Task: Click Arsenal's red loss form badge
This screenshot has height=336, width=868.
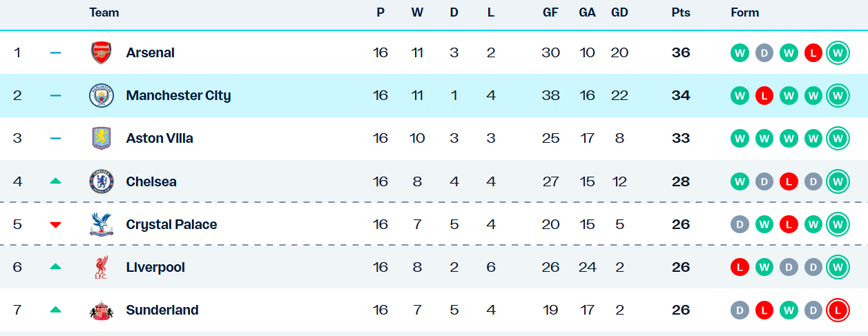Action: point(813,53)
